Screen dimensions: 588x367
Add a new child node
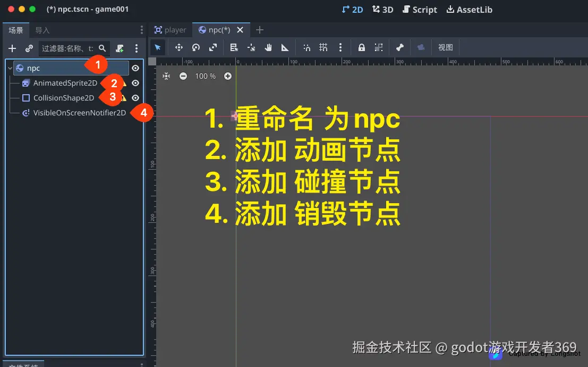point(12,48)
